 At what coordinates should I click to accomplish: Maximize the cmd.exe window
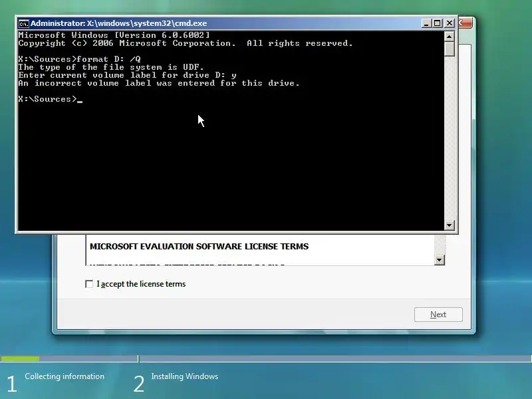coord(438,23)
